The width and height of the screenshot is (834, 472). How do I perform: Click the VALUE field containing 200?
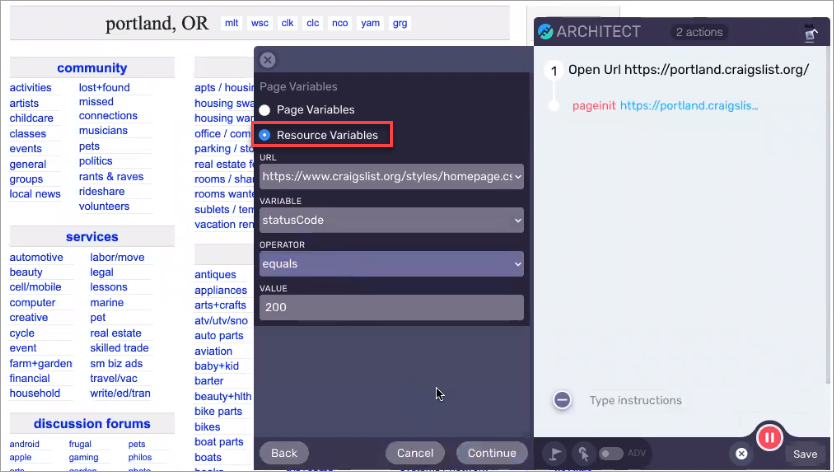click(x=391, y=307)
